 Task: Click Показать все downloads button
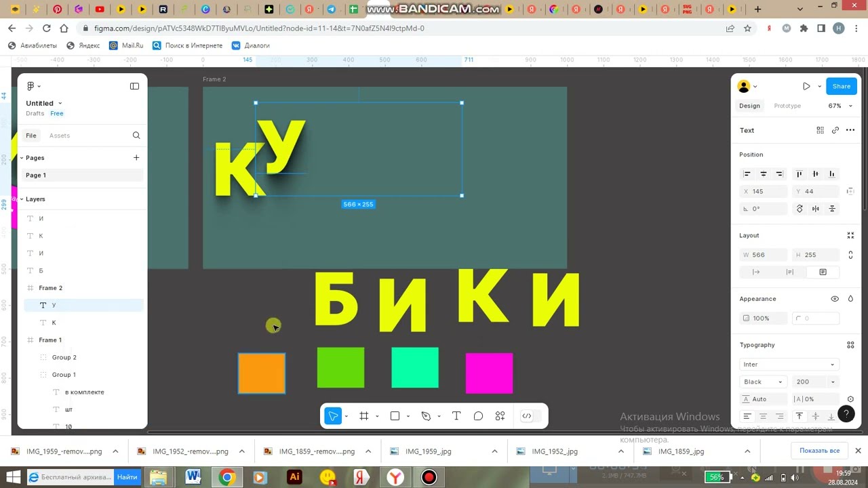coord(819,451)
